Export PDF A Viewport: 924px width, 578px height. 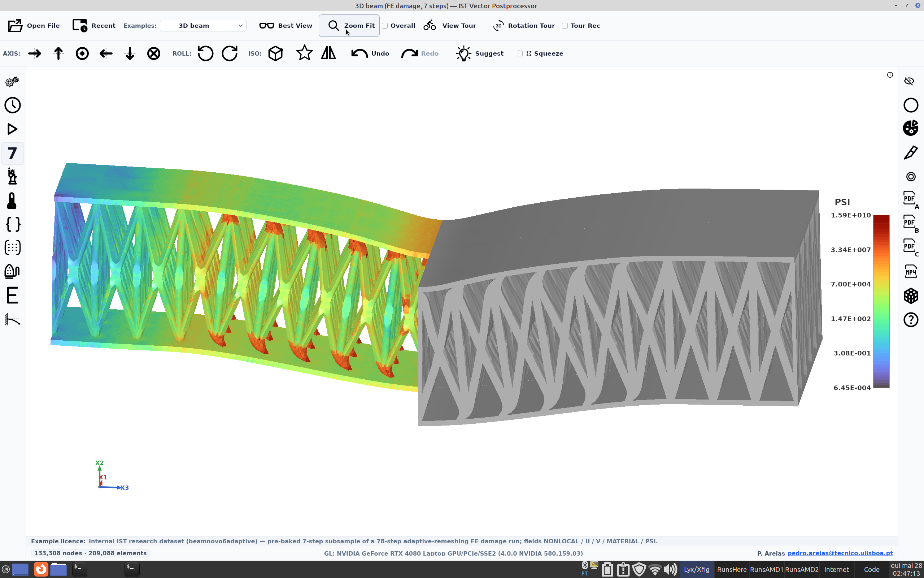[x=911, y=200]
